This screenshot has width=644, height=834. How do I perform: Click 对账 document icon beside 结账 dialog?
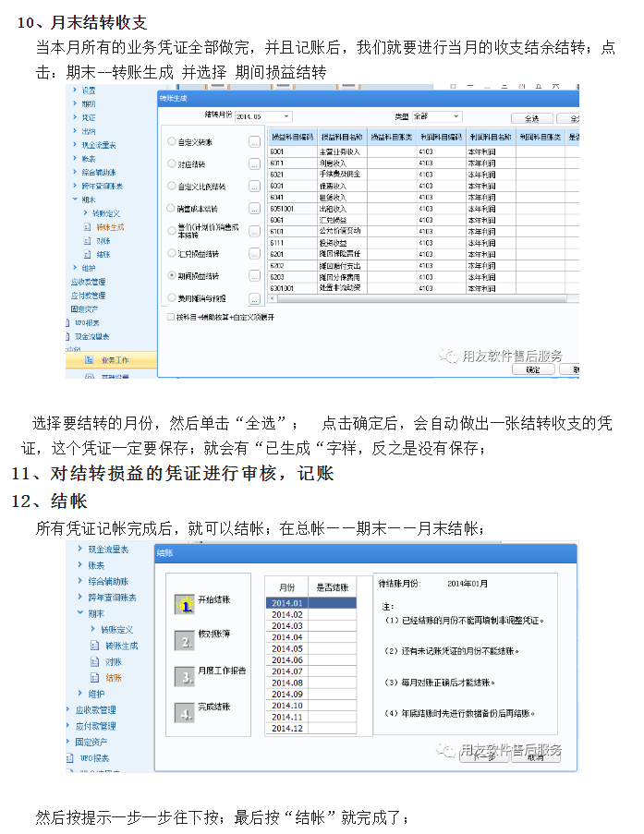click(x=95, y=661)
